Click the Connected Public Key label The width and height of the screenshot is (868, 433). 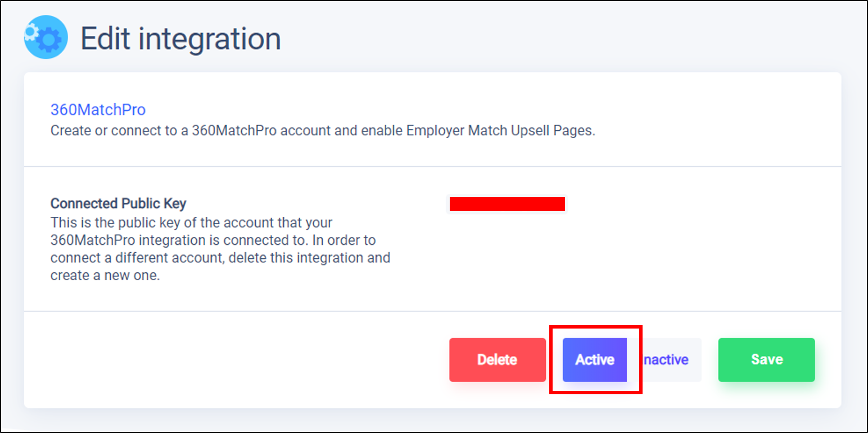tap(118, 203)
